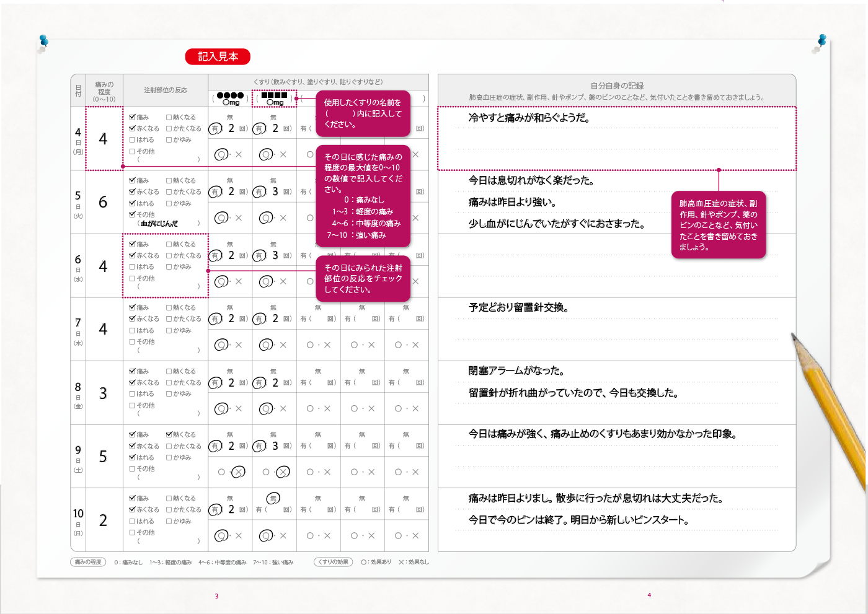Image resolution: width=868 pixels, height=614 pixels.
Task: Check かゆみ in the 10日 row
Action: coord(169,521)
